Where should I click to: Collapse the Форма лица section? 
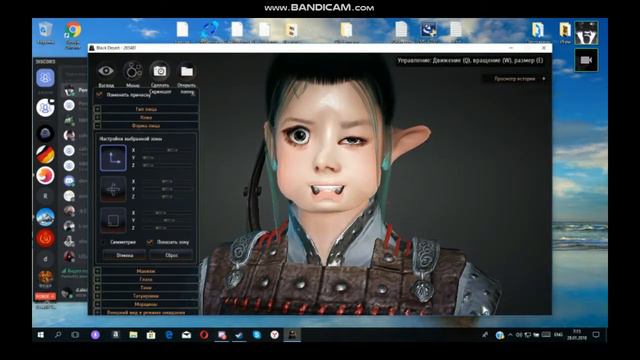146,126
